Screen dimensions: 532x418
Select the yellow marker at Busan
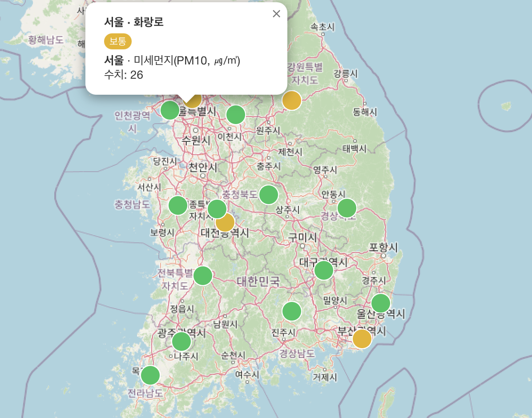pos(363,339)
